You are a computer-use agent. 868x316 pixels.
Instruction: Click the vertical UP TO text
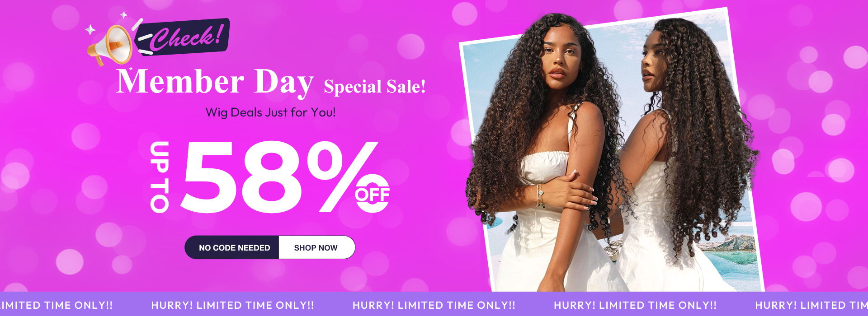(160, 177)
